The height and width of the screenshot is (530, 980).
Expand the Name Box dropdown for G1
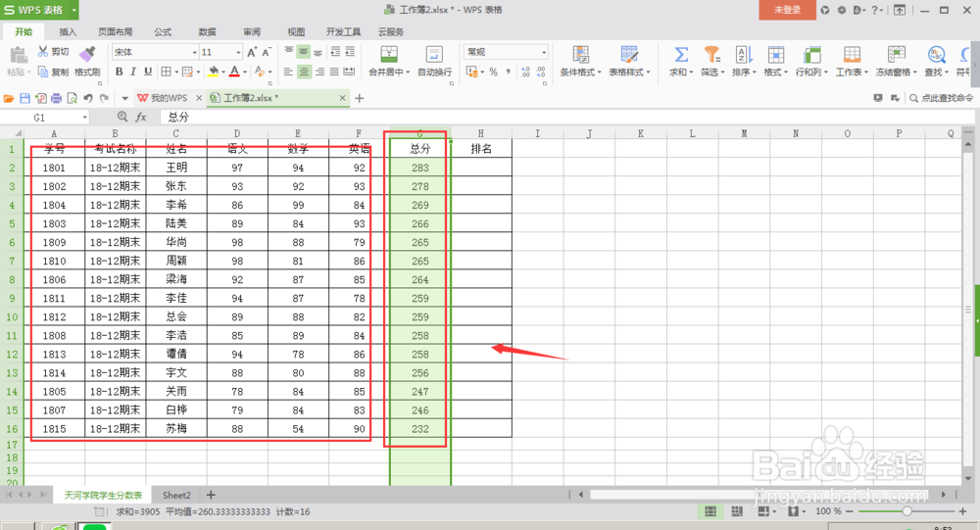[x=84, y=118]
